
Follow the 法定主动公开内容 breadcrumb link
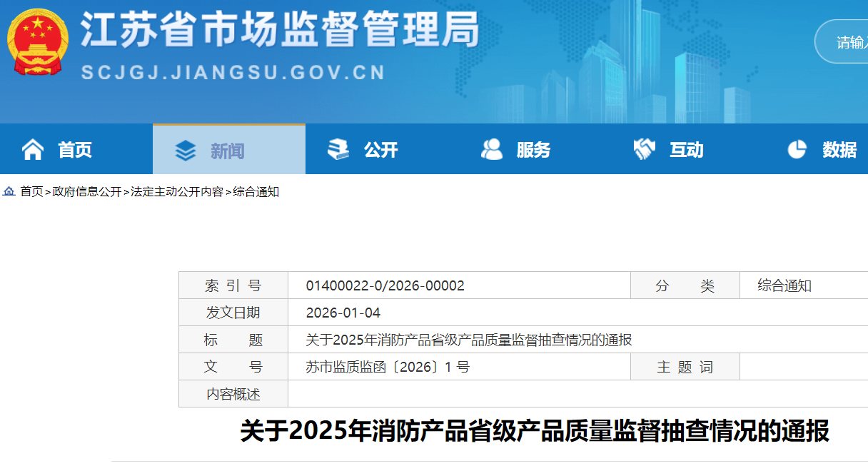(177, 192)
